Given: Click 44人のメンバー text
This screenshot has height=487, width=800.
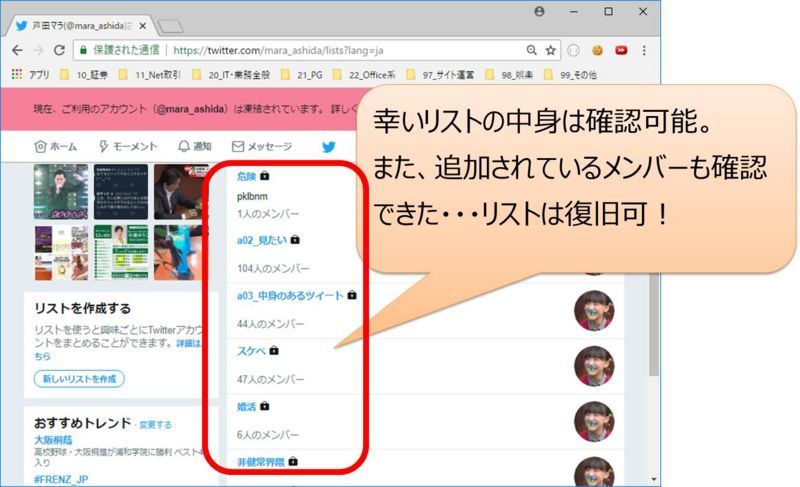Looking at the screenshot, I should pos(270,324).
